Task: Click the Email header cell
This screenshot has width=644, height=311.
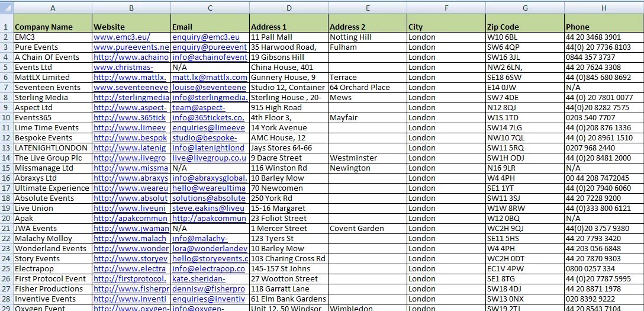Action: pyautogui.click(x=210, y=23)
